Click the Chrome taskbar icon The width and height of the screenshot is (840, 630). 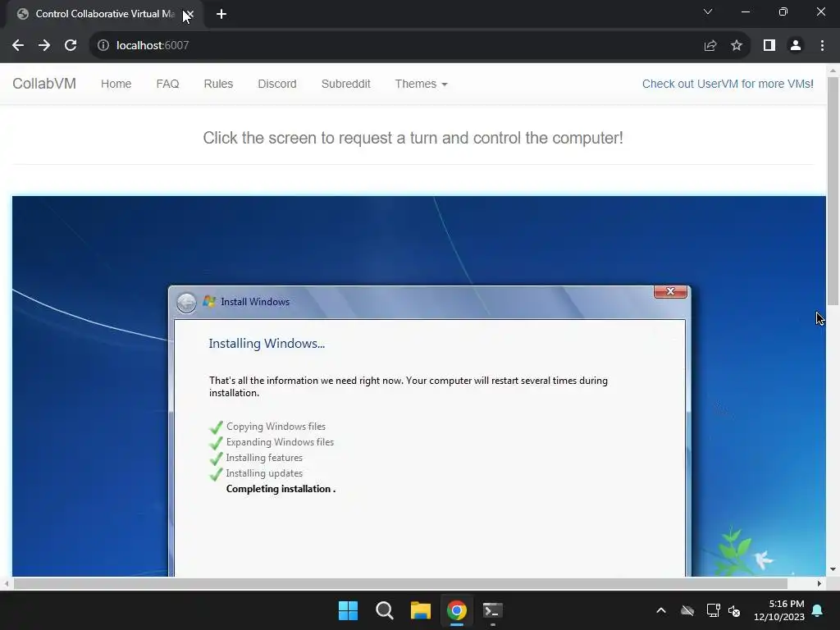tap(457, 610)
